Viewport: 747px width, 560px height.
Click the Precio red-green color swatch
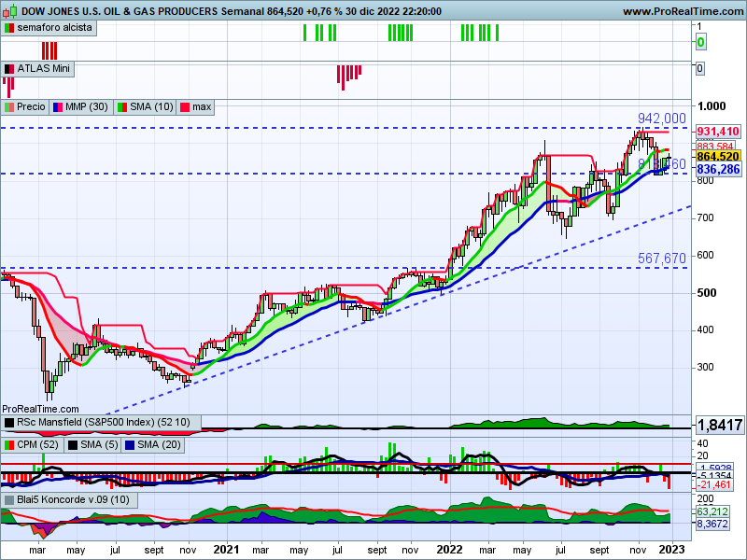[9, 107]
